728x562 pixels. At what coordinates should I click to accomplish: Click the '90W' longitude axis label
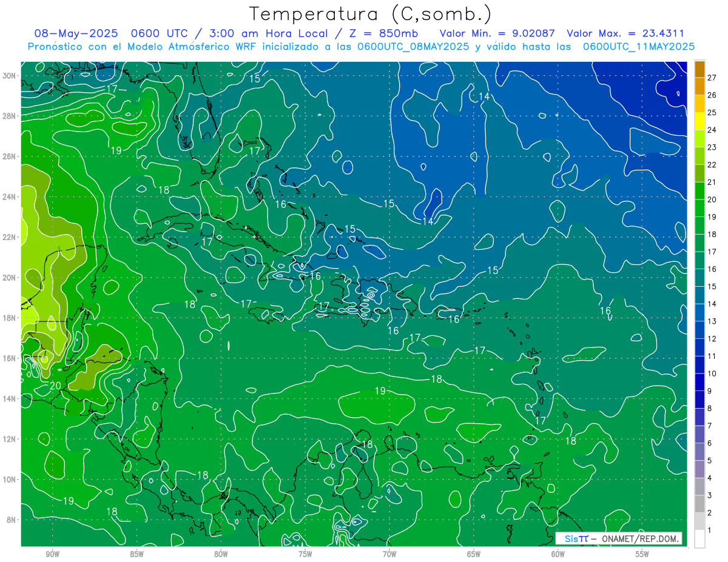pos(52,554)
